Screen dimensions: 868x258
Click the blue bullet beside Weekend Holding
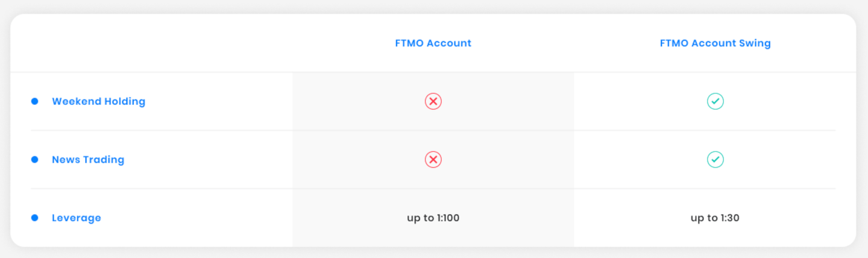pyautogui.click(x=34, y=101)
